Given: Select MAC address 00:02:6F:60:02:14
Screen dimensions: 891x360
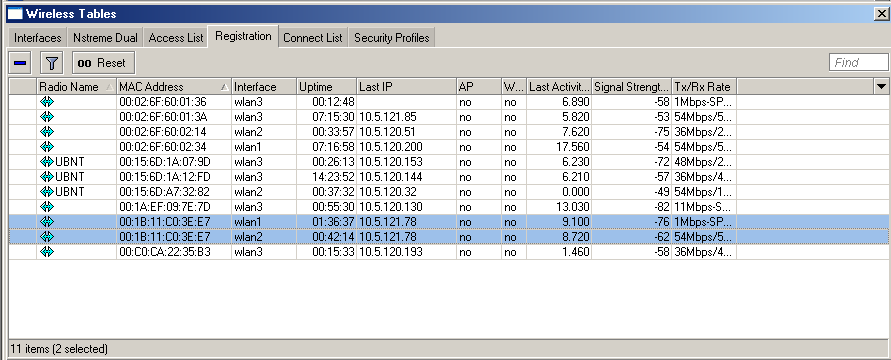Looking at the screenshot, I should pos(163,132).
